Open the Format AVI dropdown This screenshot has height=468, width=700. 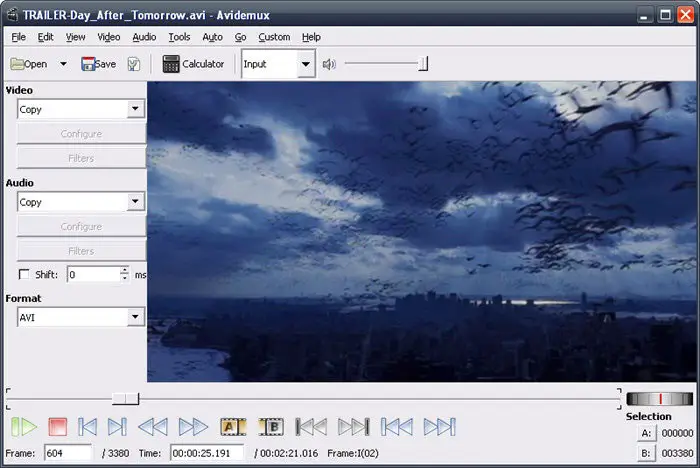click(81, 317)
